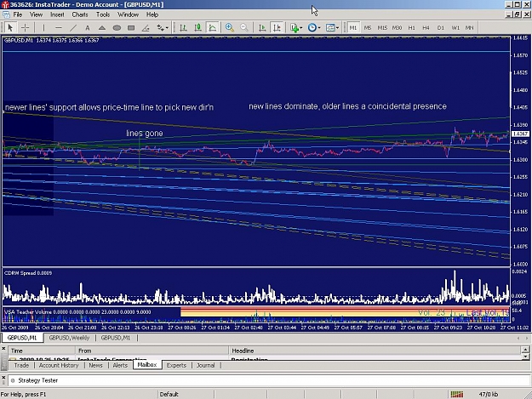Open the indicators list dropdown
This screenshot has width=532, height=399.
tap(296, 28)
